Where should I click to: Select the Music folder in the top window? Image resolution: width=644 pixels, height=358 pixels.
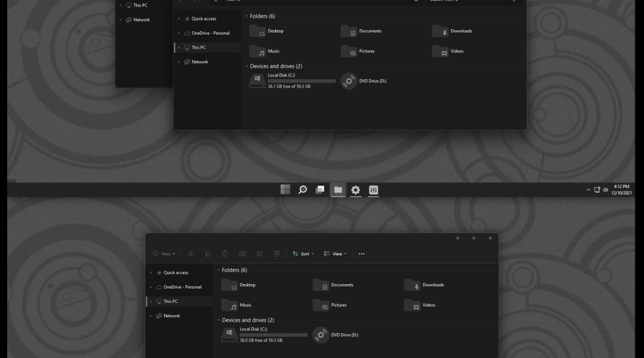click(x=265, y=51)
